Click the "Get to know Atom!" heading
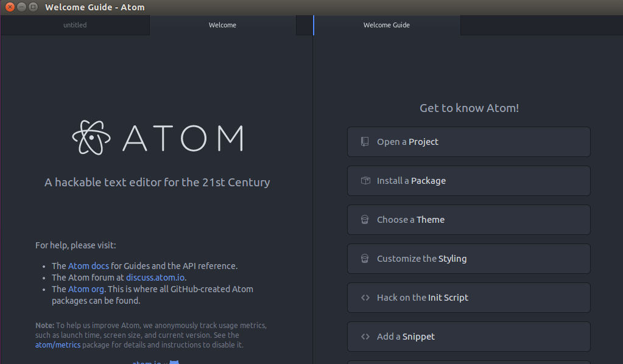Image resolution: width=623 pixels, height=364 pixels. (470, 108)
